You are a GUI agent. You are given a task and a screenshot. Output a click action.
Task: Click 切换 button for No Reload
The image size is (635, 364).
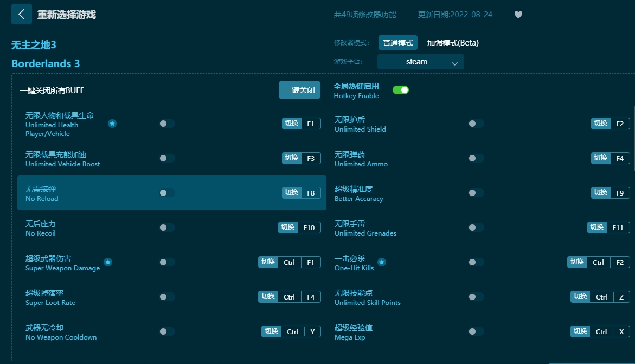click(292, 193)
